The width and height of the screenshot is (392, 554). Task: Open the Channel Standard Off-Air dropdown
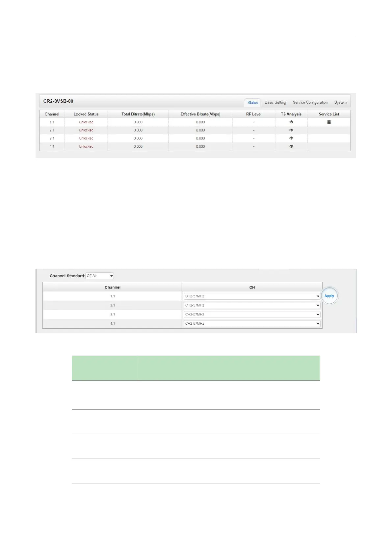pyautogui.click(x=100, y=276)
